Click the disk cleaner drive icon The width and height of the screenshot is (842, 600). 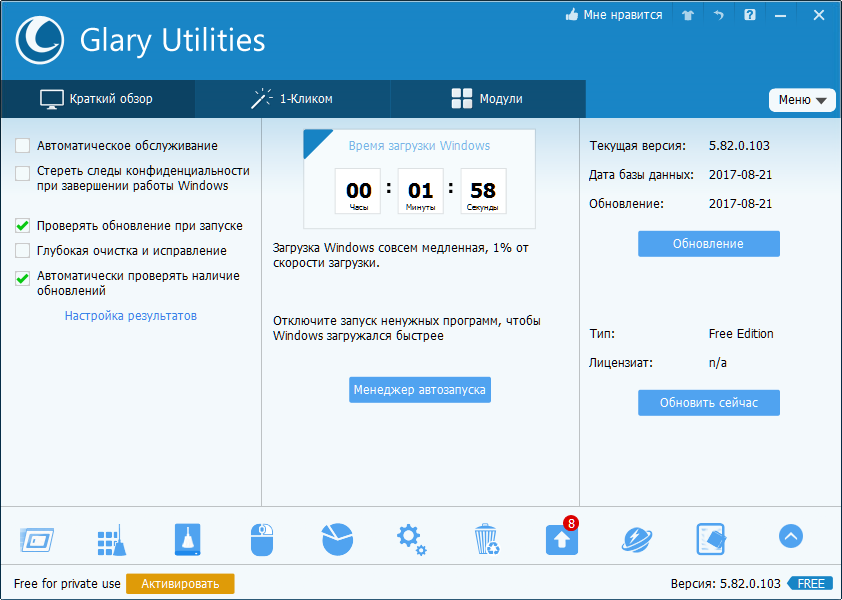[x=187, y=540]
